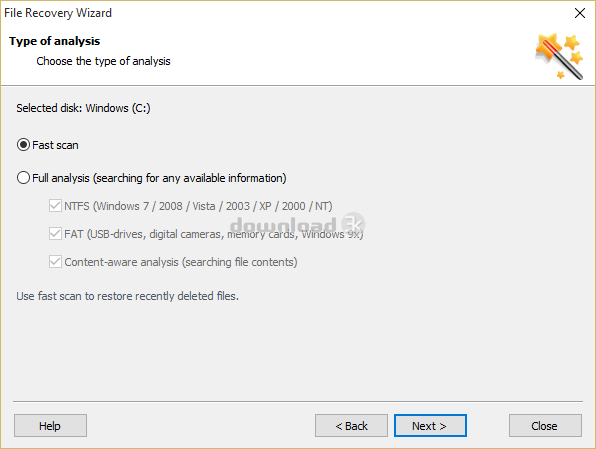Click the 'Windows 7 / 2008 / Vista' label text
The width and height of the screenshot is (596, 449).
coord(156,206)
